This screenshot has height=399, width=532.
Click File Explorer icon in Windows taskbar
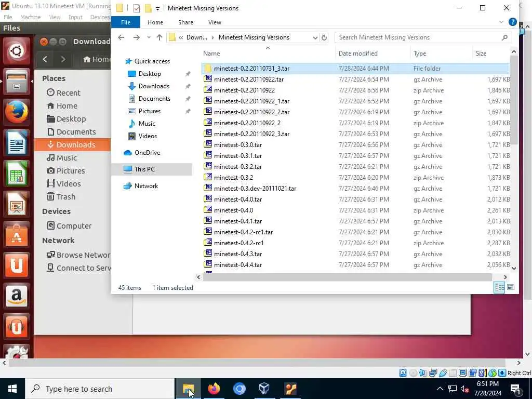tap(188, 389)
